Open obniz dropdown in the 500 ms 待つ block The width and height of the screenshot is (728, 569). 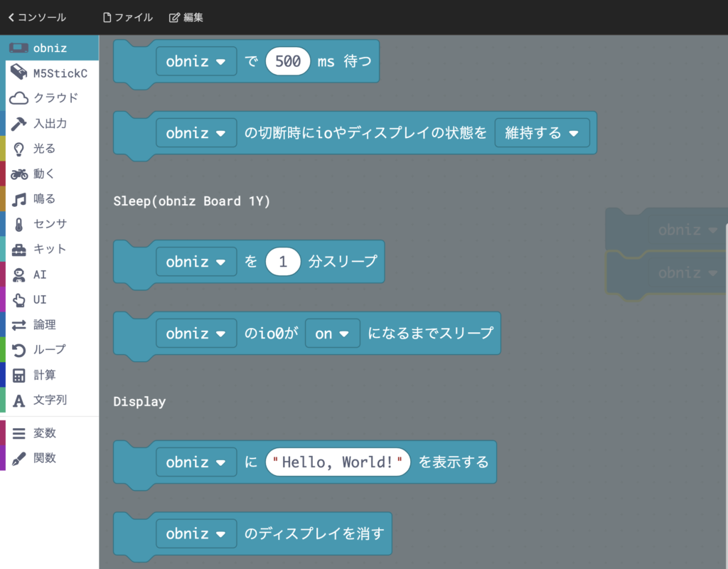tap(196, 61)
